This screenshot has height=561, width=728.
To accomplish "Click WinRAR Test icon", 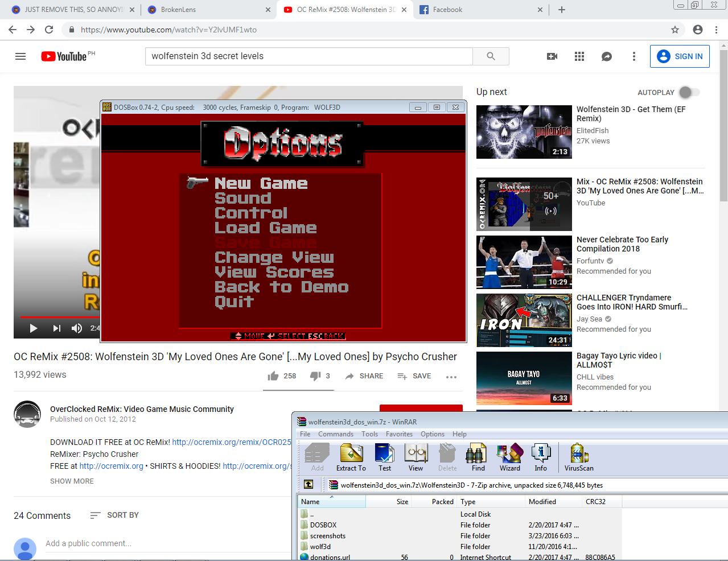I will point(385,457).
